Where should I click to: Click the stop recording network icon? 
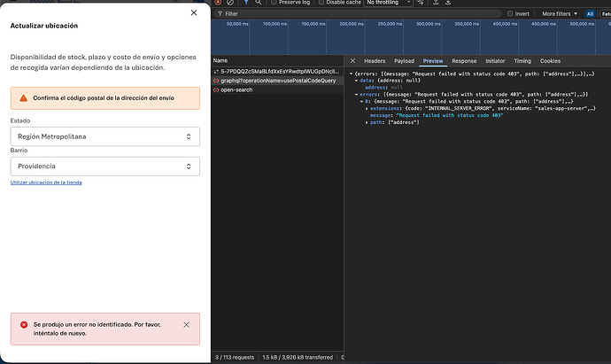click(217, 3)
